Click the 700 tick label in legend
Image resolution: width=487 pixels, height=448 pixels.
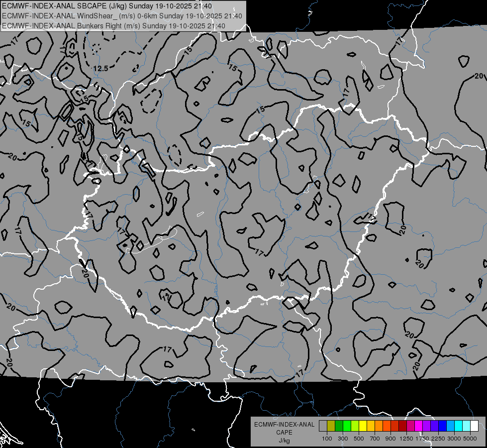[x=375, y=439]
